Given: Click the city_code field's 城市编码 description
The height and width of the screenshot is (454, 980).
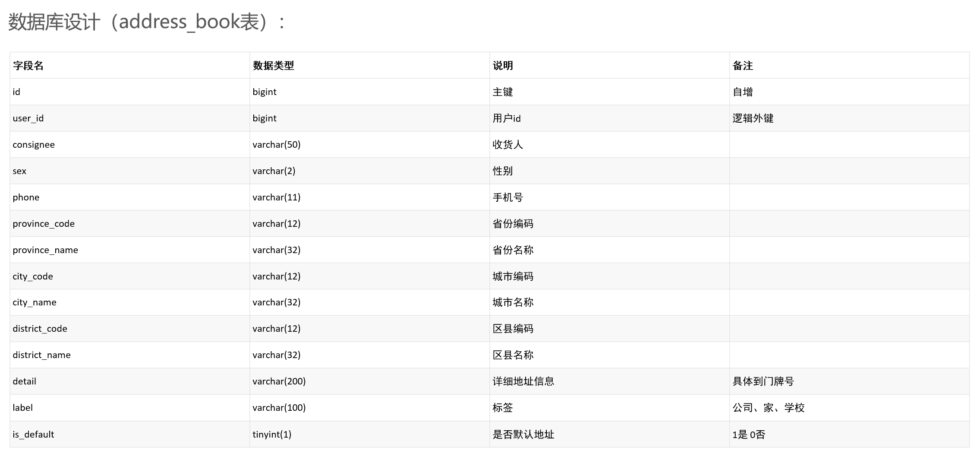Looking at the screenshot, I should 514,276.
